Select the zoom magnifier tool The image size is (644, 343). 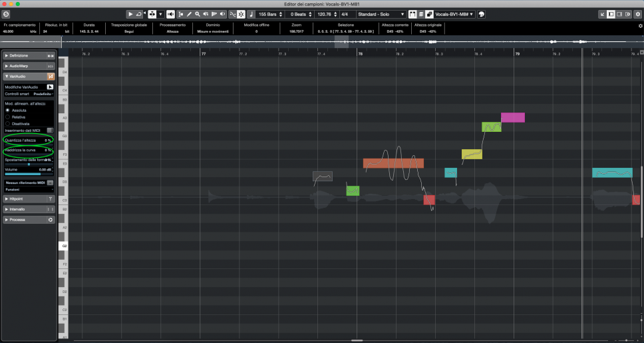pyautogui.click(x=198, y=14)
